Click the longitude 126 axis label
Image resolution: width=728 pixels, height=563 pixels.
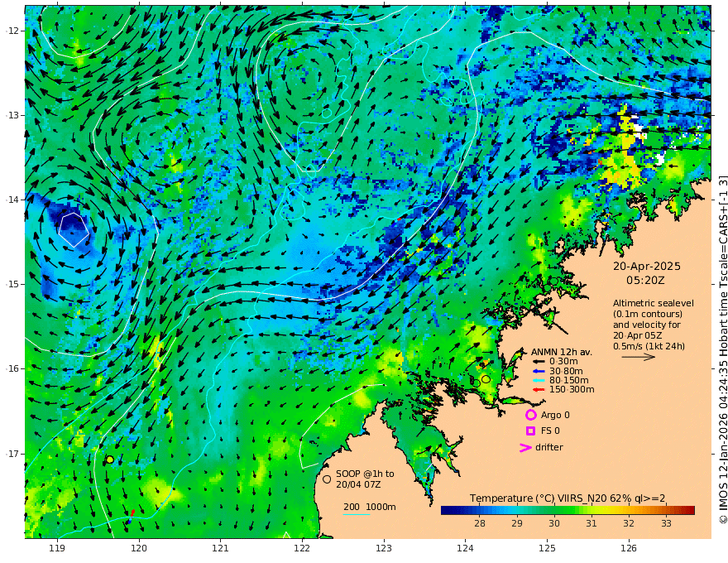coord(629,549)
